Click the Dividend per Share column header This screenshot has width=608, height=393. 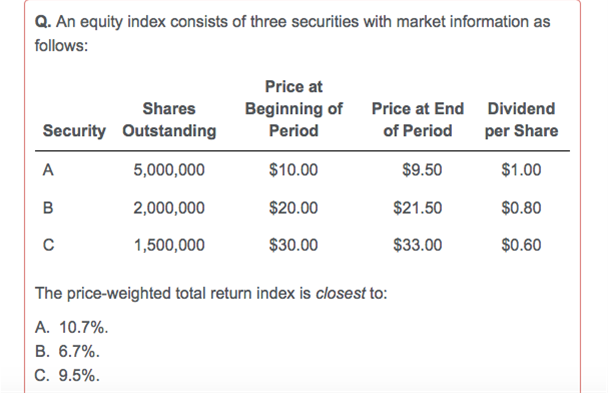521,120
